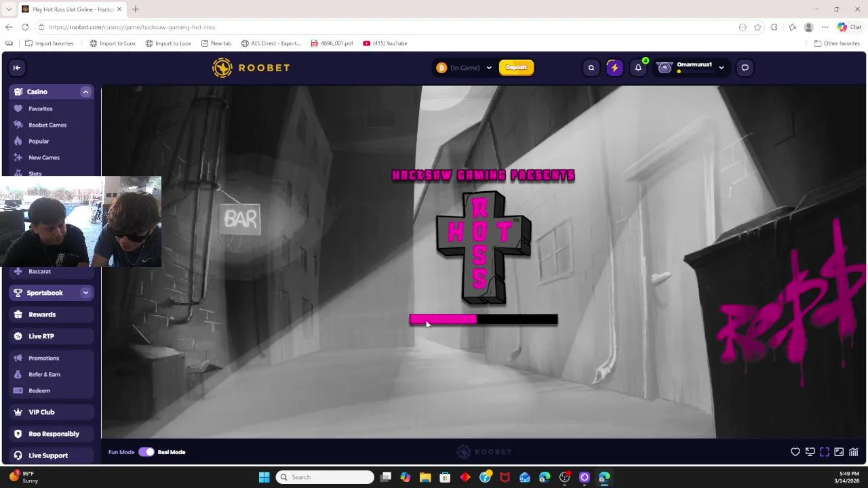Screen dimensions: 868x488
Task: Open a new browser tab with the plus
Action: [136, 9]
